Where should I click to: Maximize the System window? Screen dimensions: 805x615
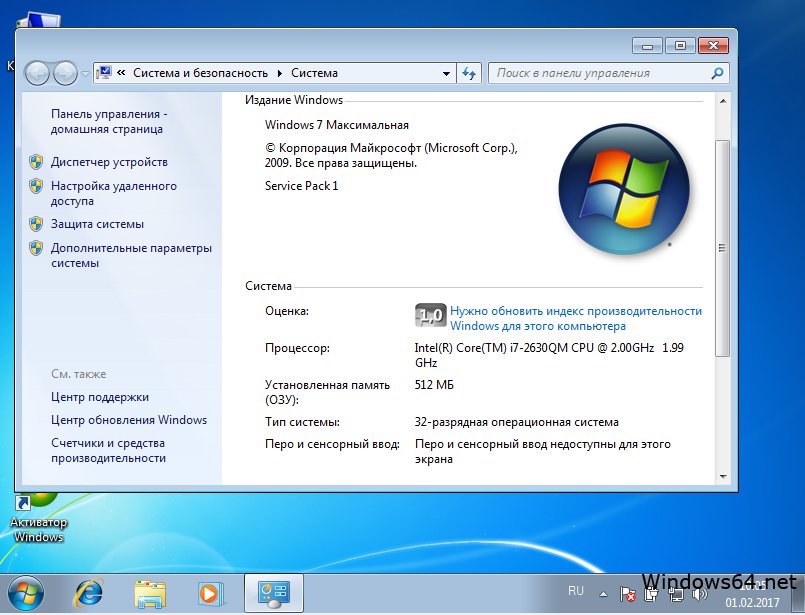(680, 46)
